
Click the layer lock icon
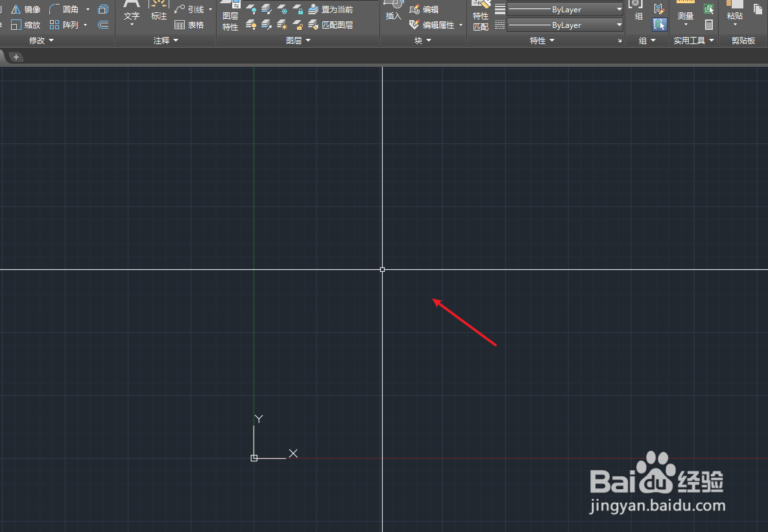tap(298, 9)
